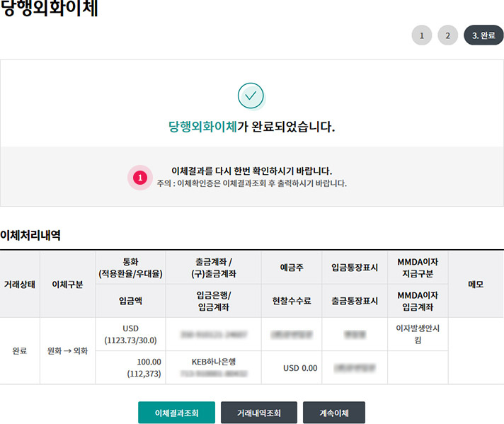Click the 이체처리내역 section heading
This screenshot has height=424, width=504.
tap(30, 235)
